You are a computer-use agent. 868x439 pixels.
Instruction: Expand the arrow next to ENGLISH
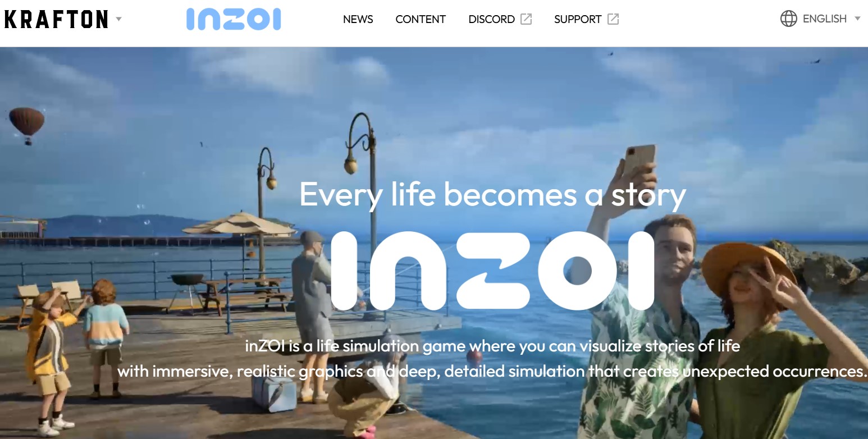click(857, 19)
